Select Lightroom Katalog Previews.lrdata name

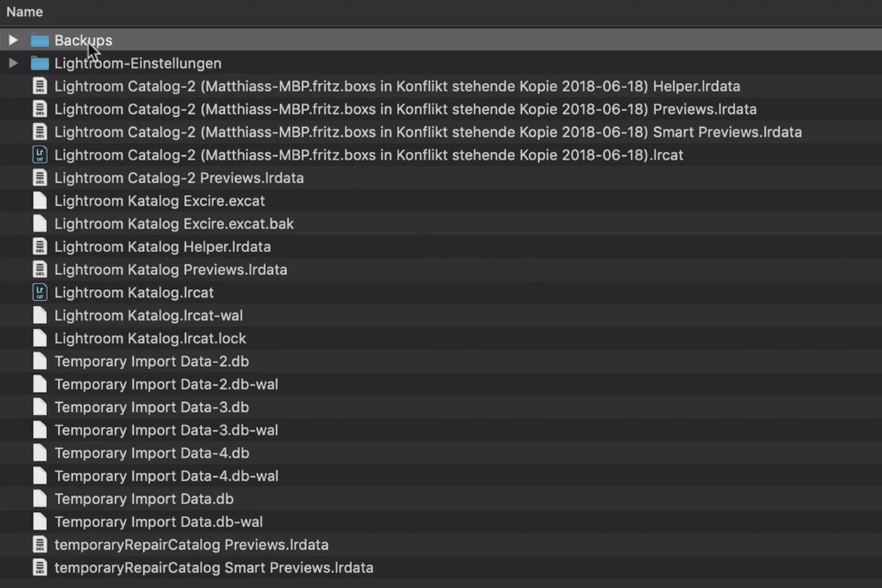coord(171,270)
